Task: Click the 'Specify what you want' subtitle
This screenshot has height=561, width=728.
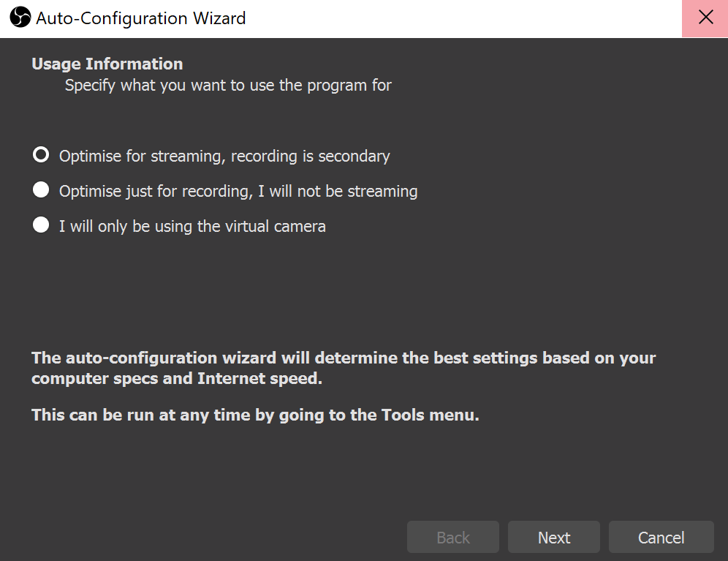Action: coord(228,86)
